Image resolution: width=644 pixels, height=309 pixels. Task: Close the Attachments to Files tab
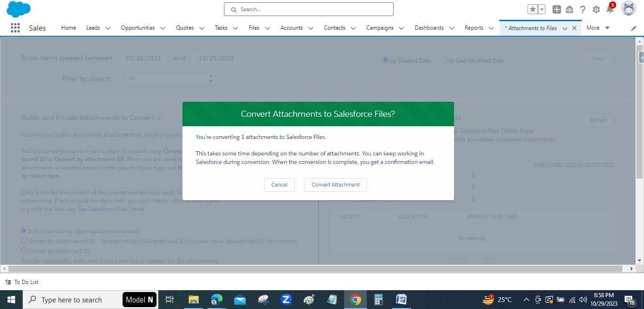tap(574, 28)
